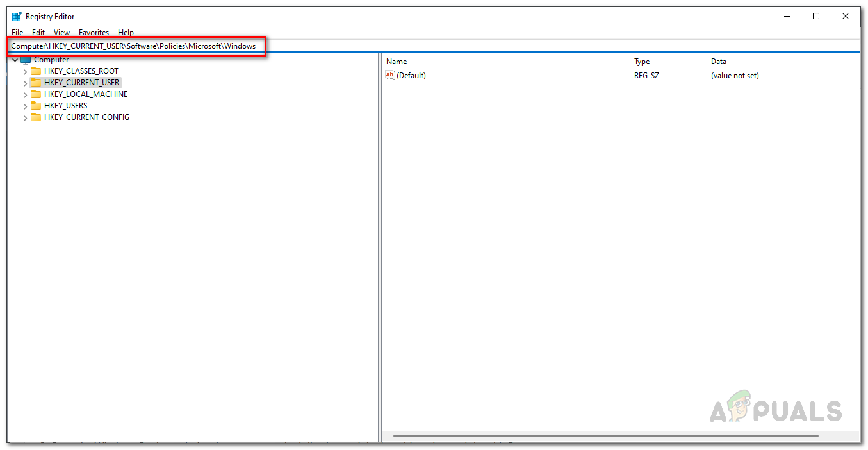
Task: Expand the HKEY_CURRENT_CONFIG node
Action: pos(25,117)
